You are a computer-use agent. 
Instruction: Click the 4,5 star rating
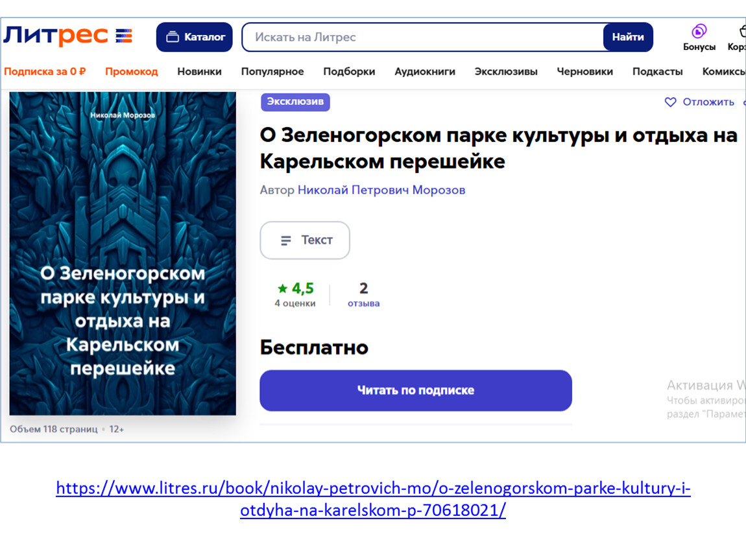[x=295, y=288]
